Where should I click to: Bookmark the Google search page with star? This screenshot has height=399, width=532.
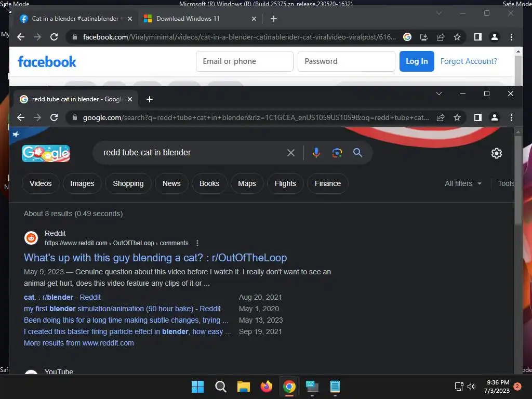click(457, 118)
